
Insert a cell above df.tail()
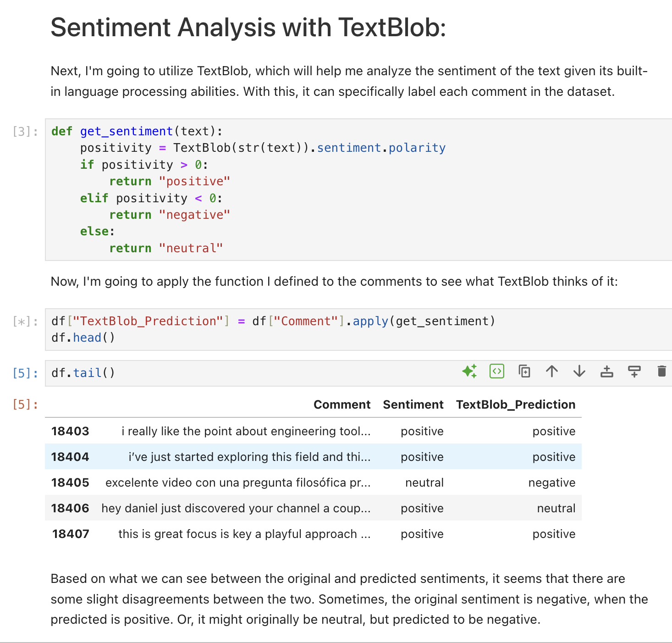tap(607, 371)
